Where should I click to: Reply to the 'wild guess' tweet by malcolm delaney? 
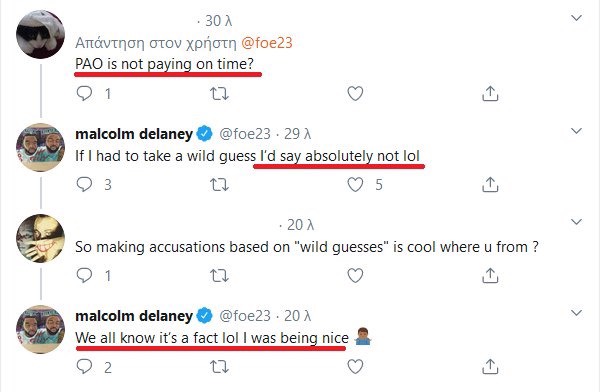(84, 184)
